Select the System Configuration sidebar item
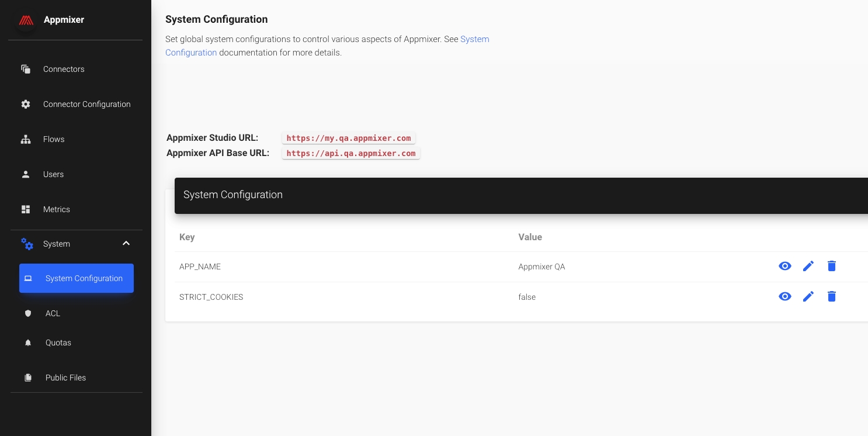The image size is (868, 436). (77, 278)
